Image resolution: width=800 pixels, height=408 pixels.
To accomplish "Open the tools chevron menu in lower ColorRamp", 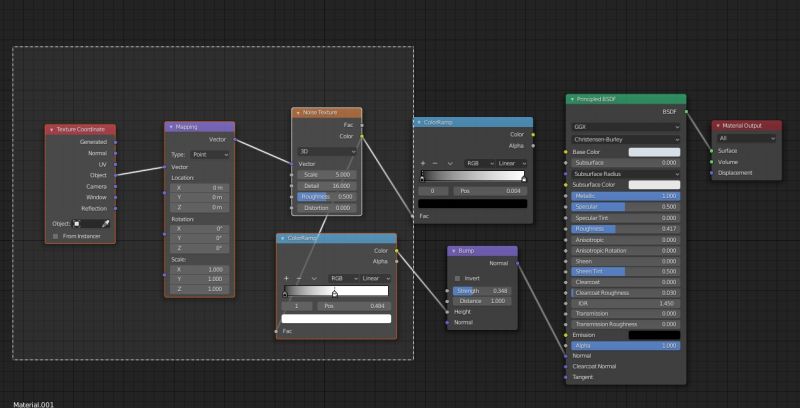I will pyautogui.click(x=314, y=278).
